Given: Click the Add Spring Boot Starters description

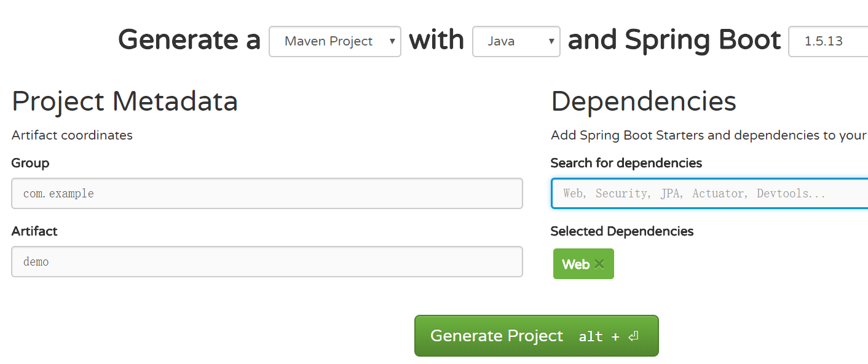Looking at the screenshot, I should tap(709, 135).
